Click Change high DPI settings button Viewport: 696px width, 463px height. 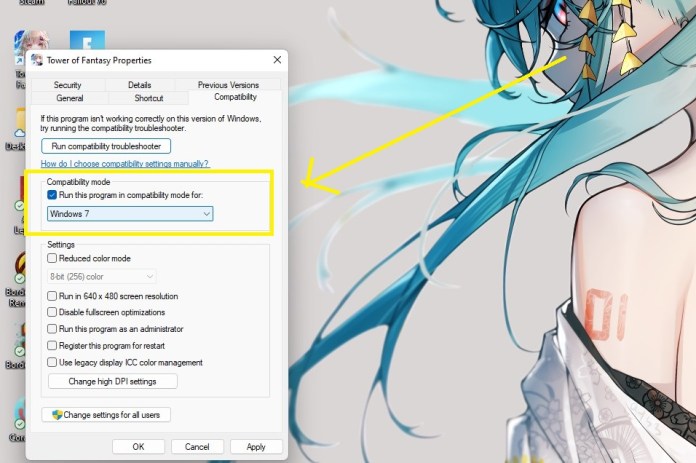[112, 381]
